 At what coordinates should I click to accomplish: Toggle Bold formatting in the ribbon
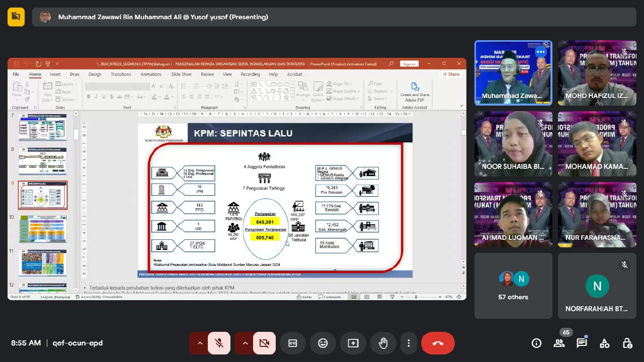coord(89,97)
